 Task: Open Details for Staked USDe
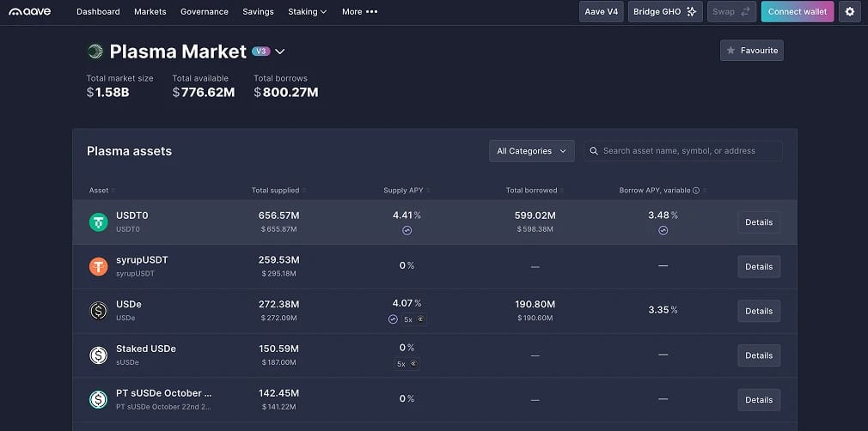759,355
